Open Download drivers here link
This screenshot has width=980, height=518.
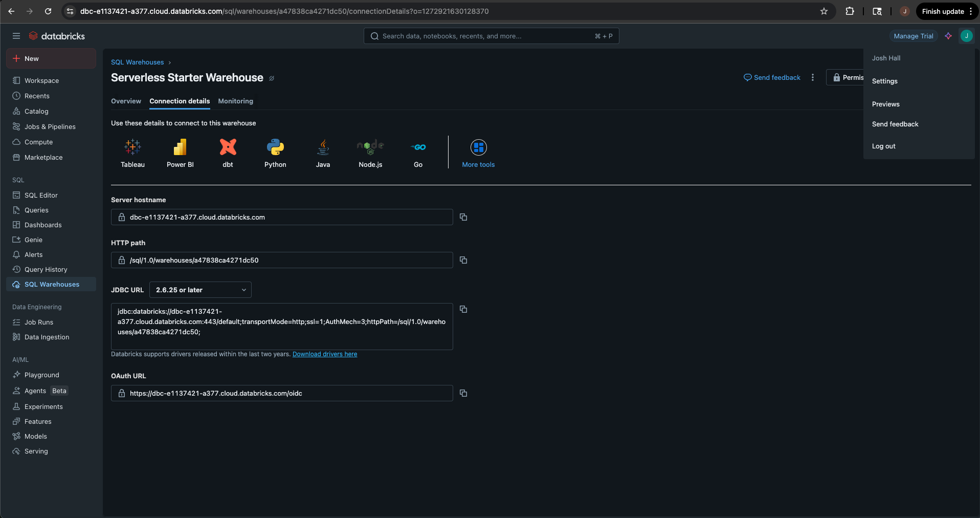coord(325,354)
